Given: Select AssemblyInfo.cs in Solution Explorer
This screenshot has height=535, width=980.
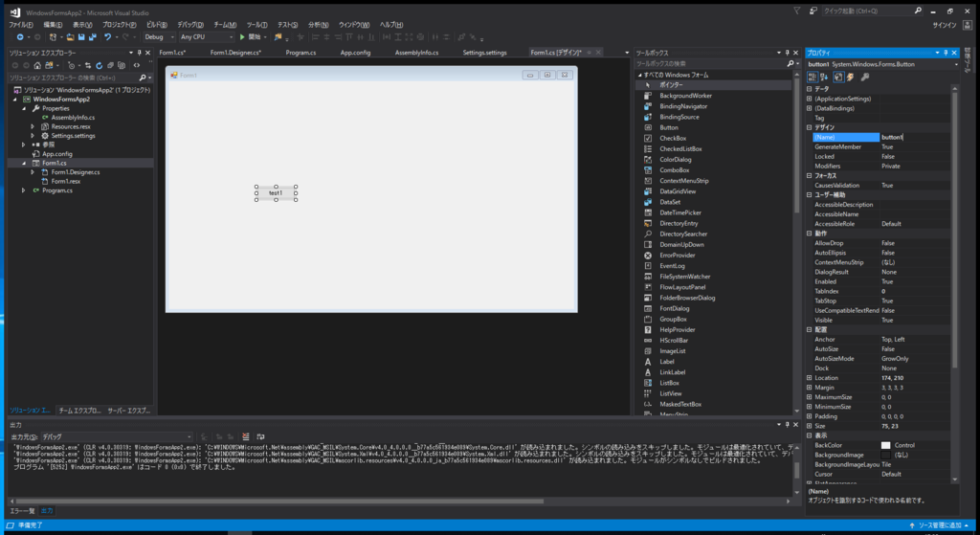Looking at the screenshot, I should click(x=73, y=118).
